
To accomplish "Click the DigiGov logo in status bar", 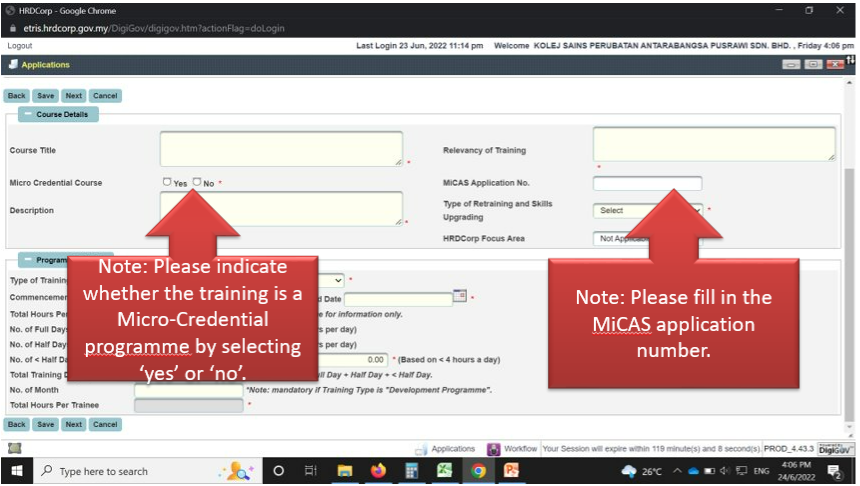I will [834, 449].
